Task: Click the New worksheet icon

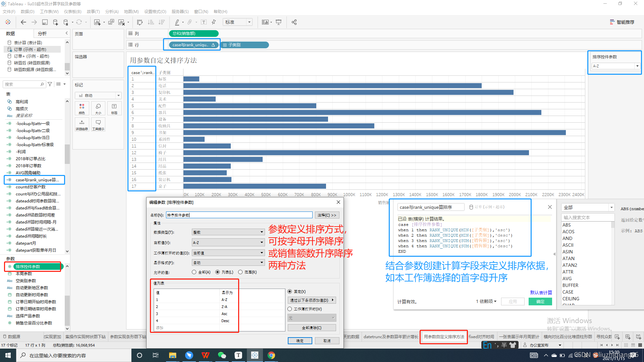Action: click(97, 22)
